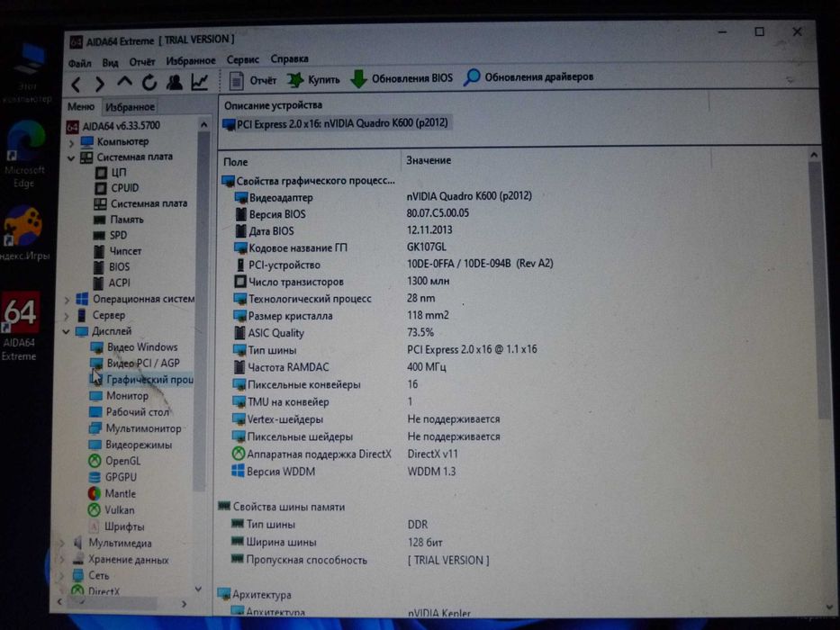Expand the Операционная система node
Screen dimensions: 840x630
[x=67, y=300]
